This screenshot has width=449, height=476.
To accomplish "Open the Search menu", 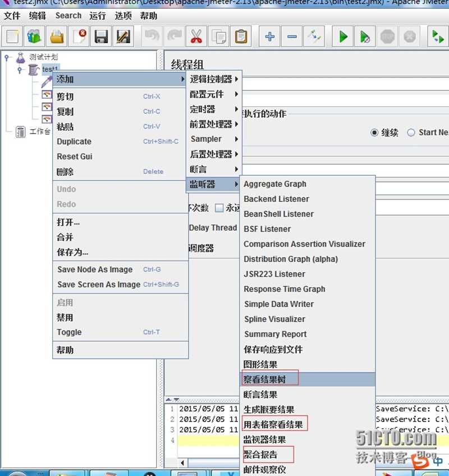I will click(x=68, y=16).
